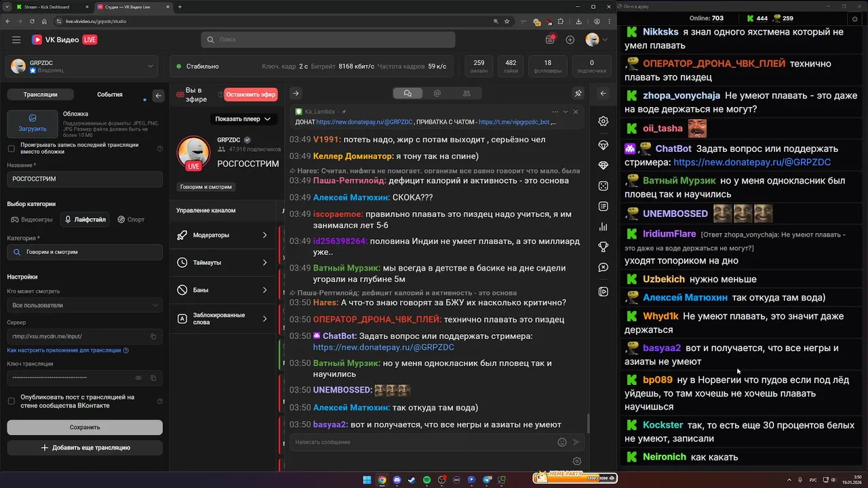Edit the Название field РОСГОССТРИМ
This screenshot has width=868, height=488.
(85, 179)
